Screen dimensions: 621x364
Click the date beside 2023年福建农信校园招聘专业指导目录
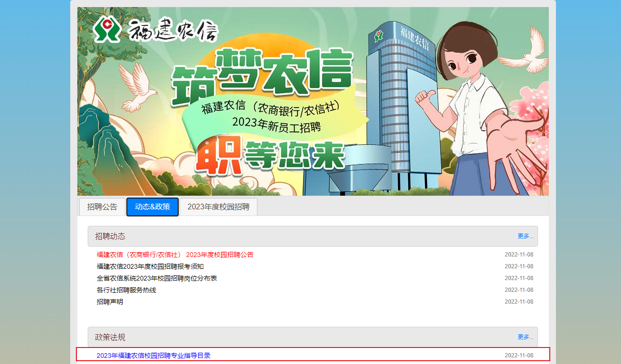pyautogui.click(x=519, y=356)
